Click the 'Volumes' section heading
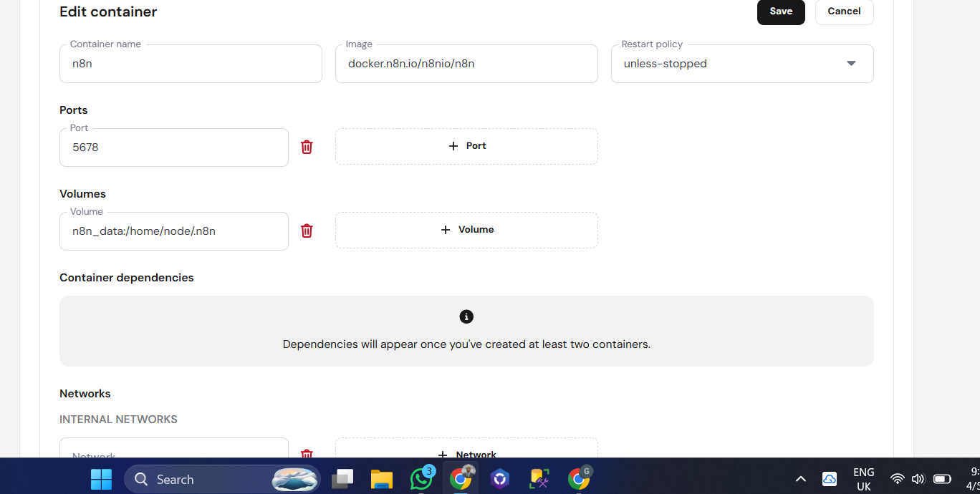This screenshot has width=980, height=494. click(x=82, y=194)
